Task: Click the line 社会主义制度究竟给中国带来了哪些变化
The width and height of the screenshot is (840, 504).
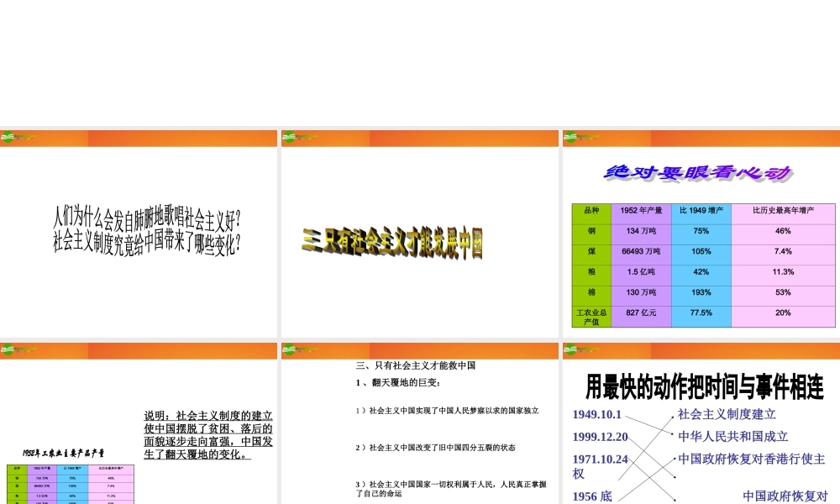Action: [147, 244]
